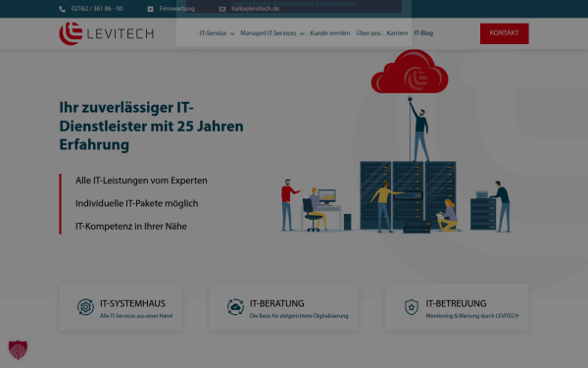
Task: Call the number 02162 / 361 86 - 00
Action: pyautogui.click(x=97, y=9)
